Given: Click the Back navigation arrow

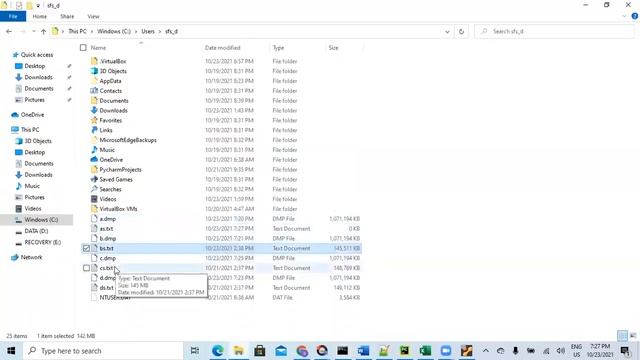Looking at the screenshot, I should (9, 31).
